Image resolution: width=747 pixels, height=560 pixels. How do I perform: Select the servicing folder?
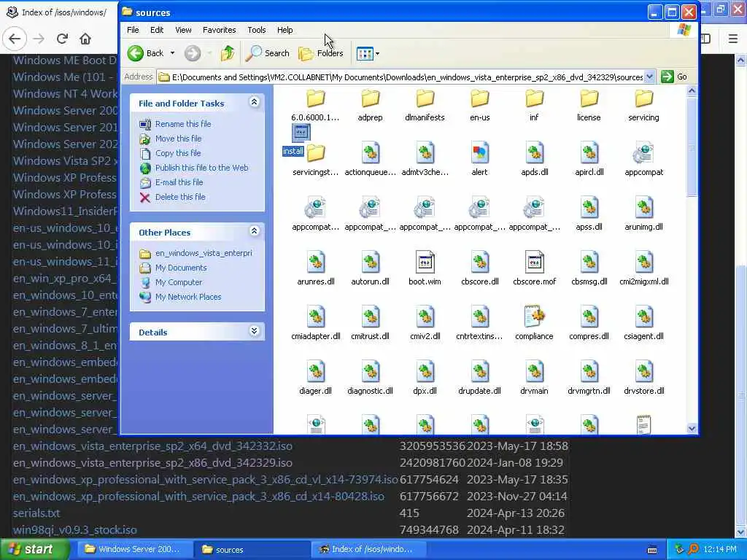pos(643,106)
